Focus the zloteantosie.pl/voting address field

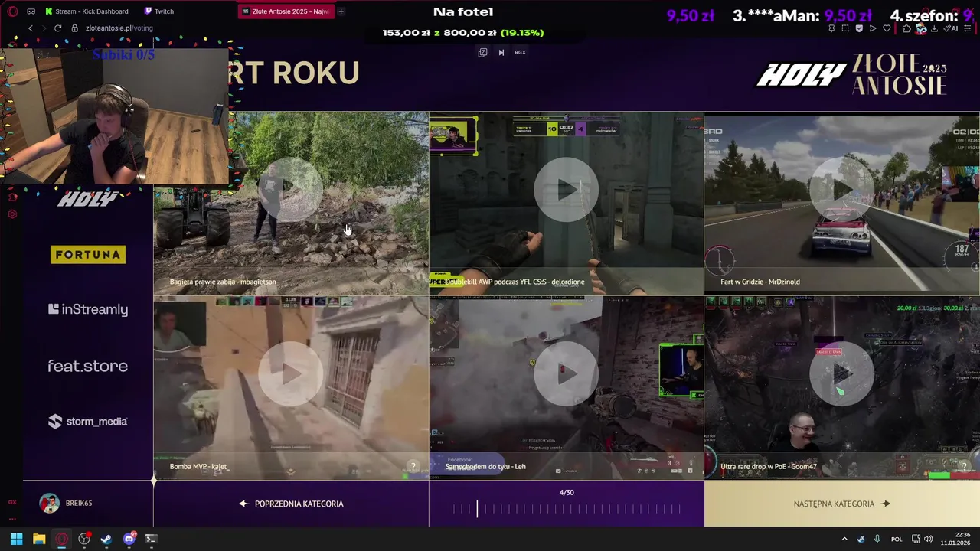[119, 28]
